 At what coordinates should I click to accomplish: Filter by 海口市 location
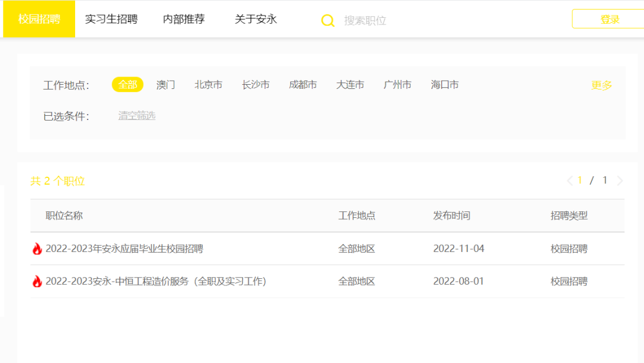(445, 85)
